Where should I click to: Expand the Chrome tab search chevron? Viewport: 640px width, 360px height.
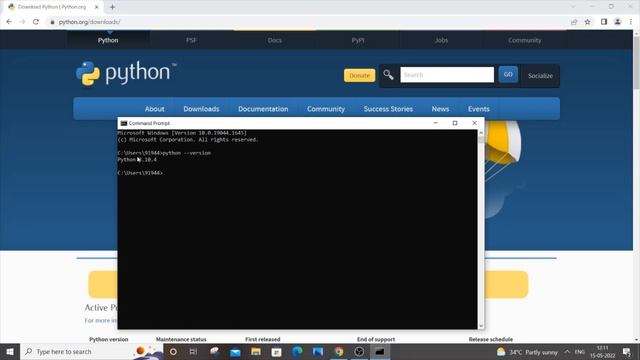[x=573, y=7]
